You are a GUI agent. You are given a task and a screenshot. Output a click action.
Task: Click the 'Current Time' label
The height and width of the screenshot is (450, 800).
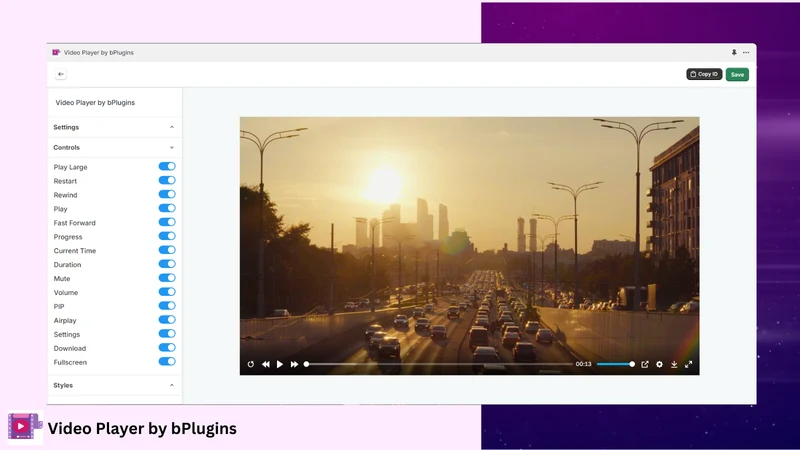pos(74,251)
